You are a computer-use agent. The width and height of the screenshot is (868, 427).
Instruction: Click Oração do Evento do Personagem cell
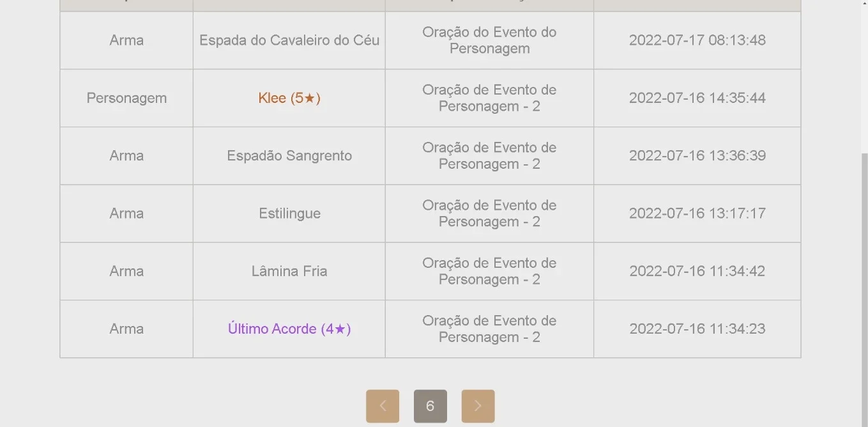(489, 40)
